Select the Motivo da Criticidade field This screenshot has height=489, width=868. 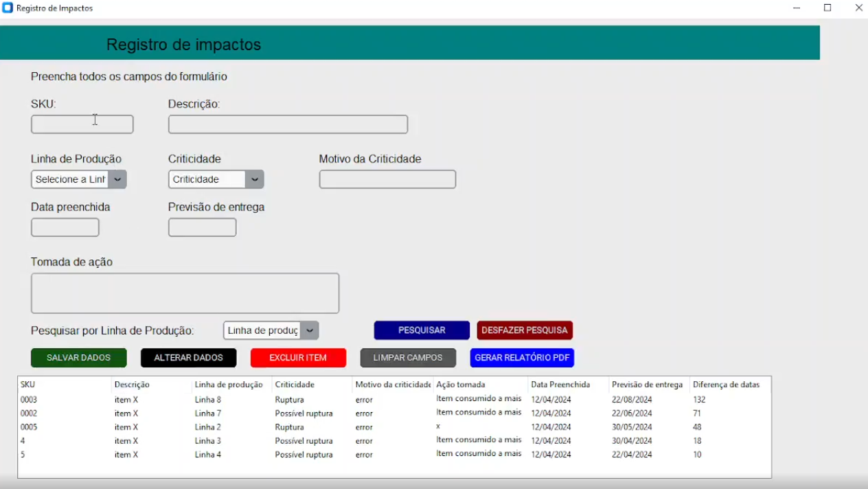point(387,179)
